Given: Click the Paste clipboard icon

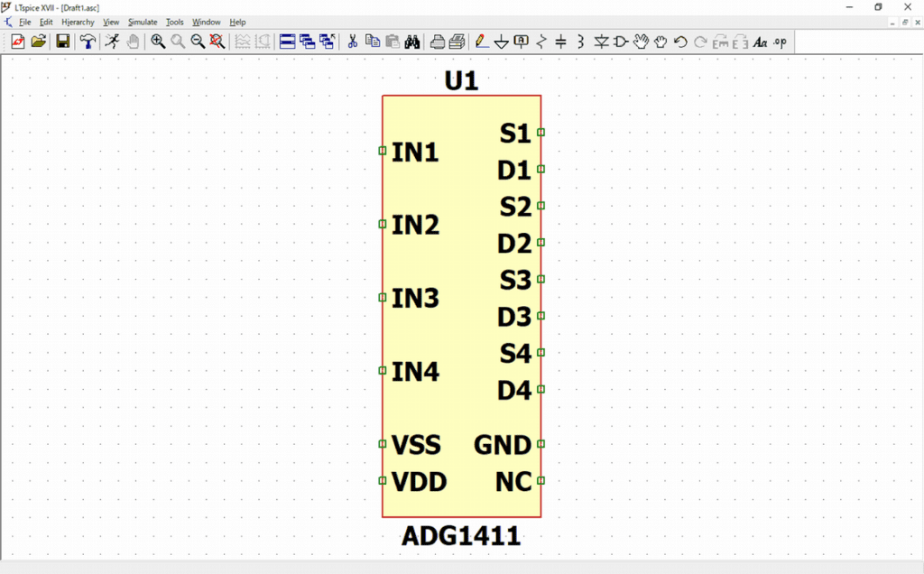Looking at the screenshot, I should 393,42.
